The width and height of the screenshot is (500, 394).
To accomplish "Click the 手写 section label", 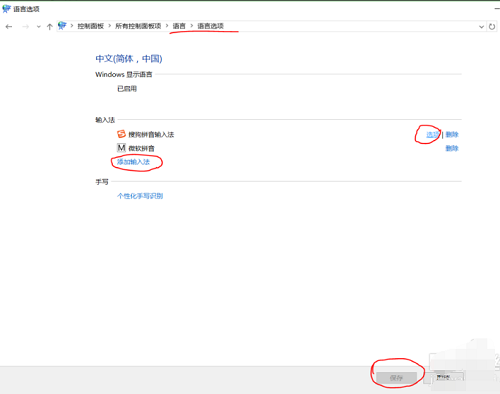I will click(x=102, y=182).
